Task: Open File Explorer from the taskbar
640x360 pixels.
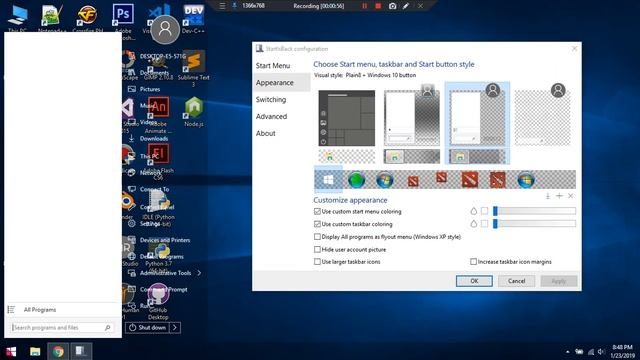Action: pyautogui.click(x=35, y=351)
